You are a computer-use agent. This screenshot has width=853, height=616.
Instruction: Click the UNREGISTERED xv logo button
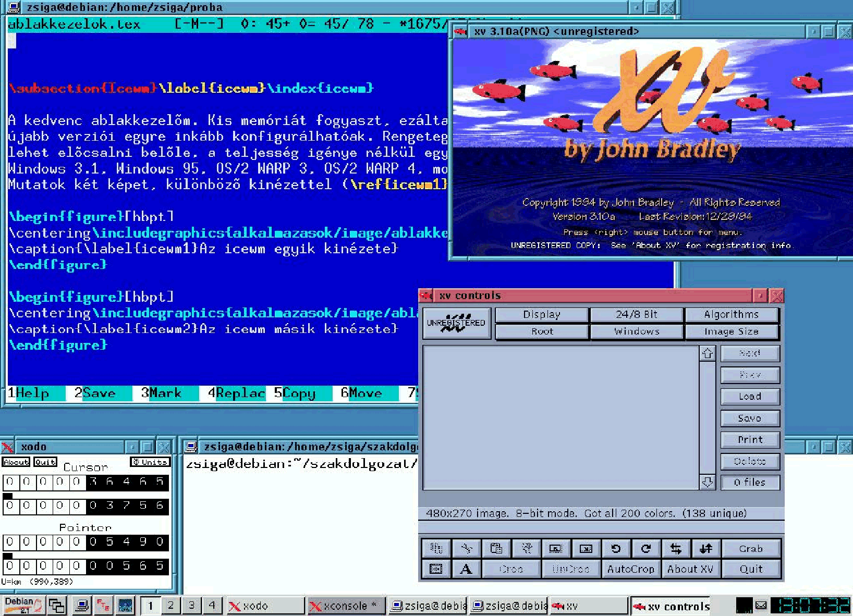pyautogui.click(x=456, y=323)
